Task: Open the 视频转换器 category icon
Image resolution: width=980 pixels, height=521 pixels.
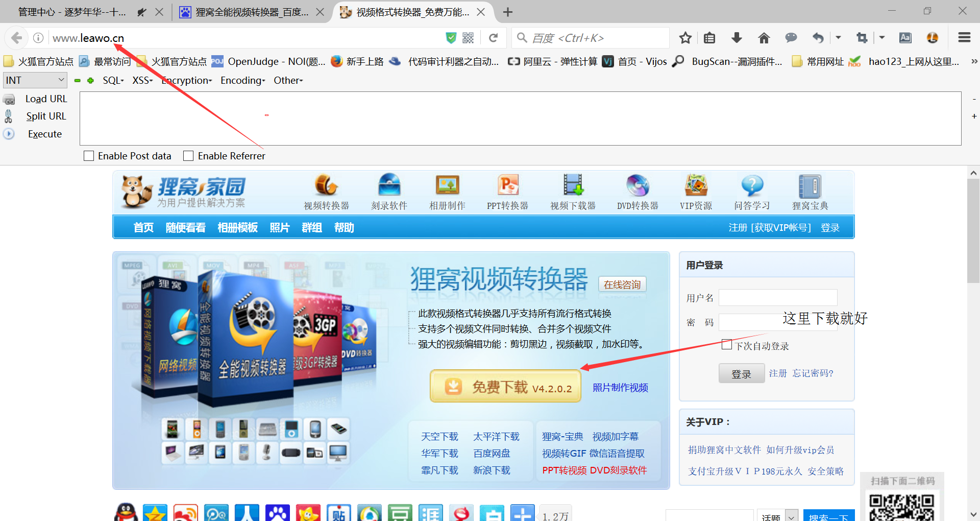Action: pyautogui.click(x=327, y=192)
